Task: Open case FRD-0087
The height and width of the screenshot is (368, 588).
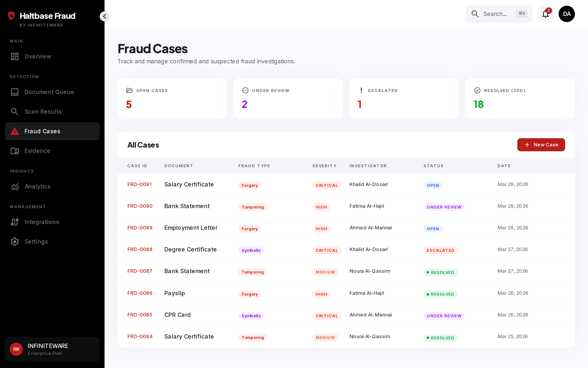Action: [x=140, y=271]
